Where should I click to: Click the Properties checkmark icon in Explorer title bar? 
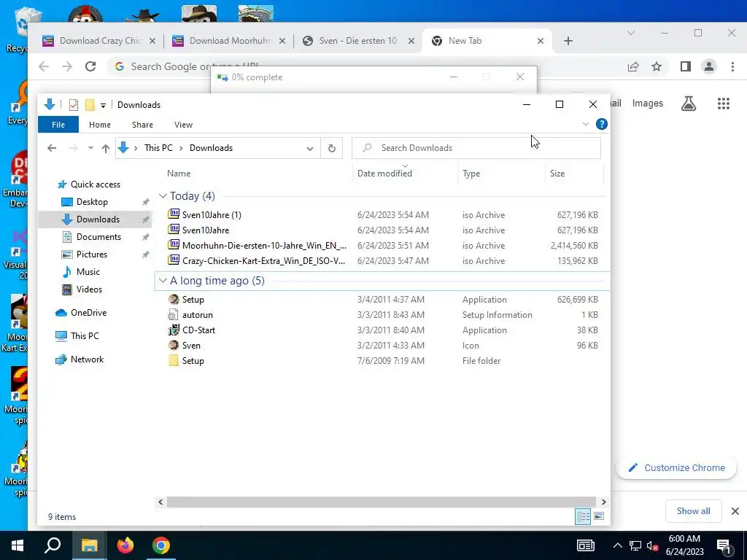pyautogui.click(x=74, y=105)
